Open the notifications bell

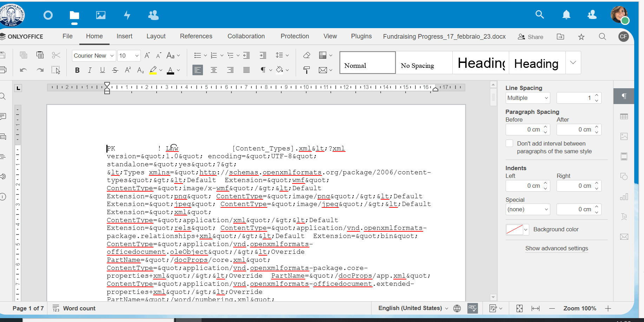(x=566, y=14)
